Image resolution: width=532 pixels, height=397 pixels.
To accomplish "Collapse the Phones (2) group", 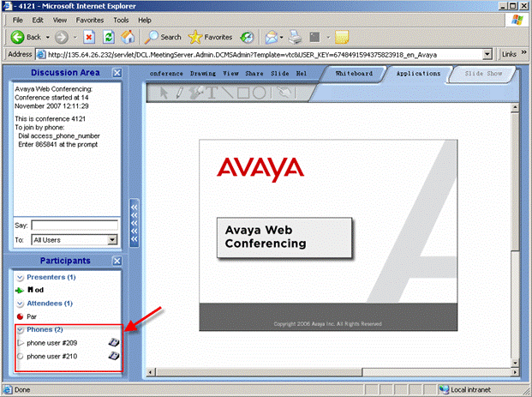I will [x=20, y=330].
